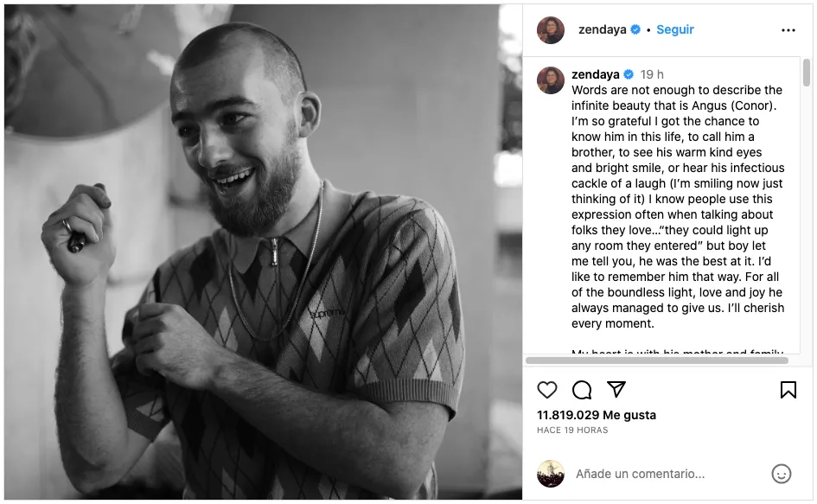Open the "19 h" caption timestamp
The width and height of the screenshot is (817, 504).
(652, 74)
